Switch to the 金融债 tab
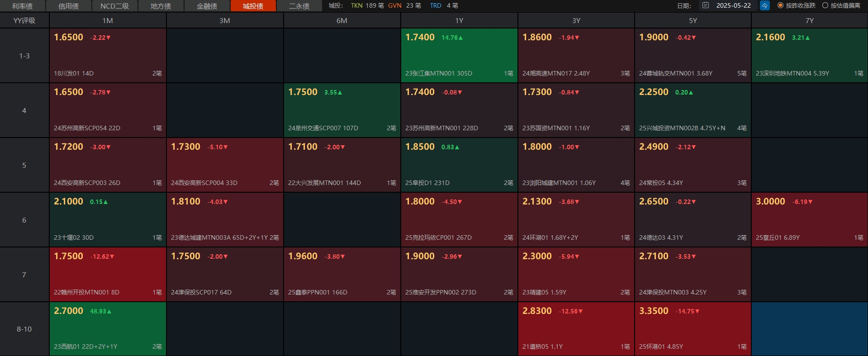The image size is (868, 356). tap(207, 6)
